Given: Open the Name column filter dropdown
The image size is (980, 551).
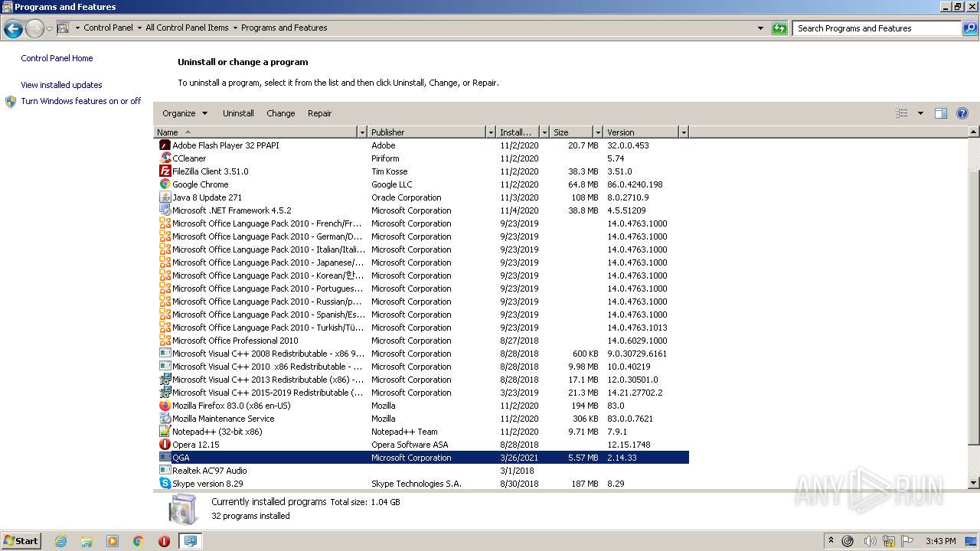Looking at the screenshot, I should click(362, 132).
